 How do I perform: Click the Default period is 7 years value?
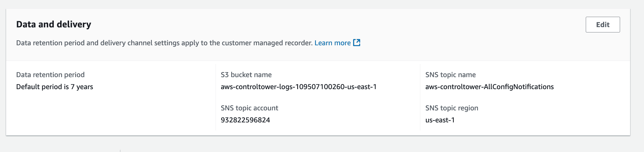55,87
